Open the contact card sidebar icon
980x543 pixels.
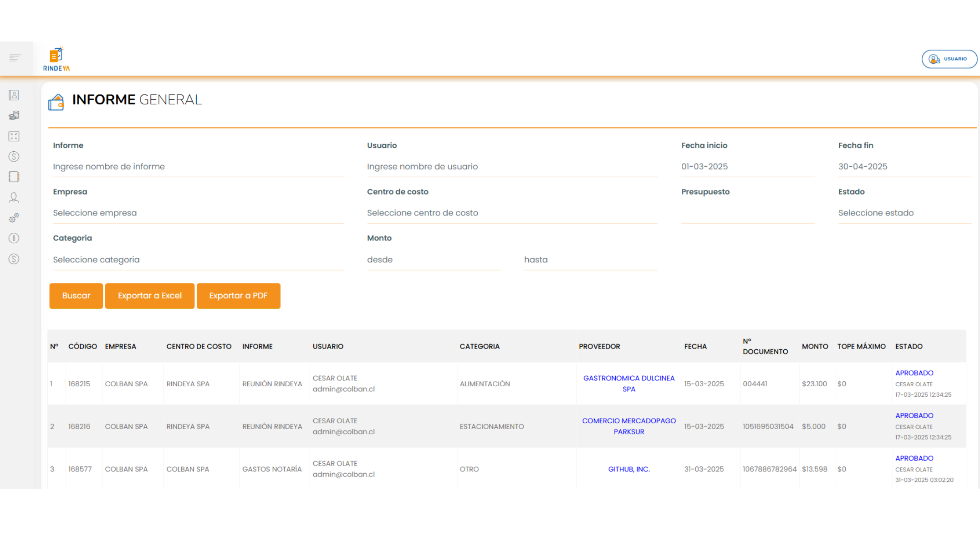pyautogui.click(x=14, y=95)
